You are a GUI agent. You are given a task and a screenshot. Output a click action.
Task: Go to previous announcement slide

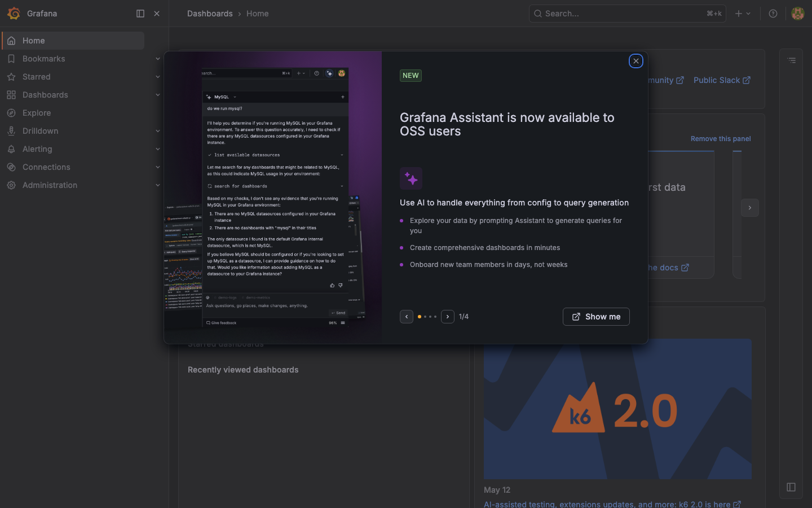click(x=407, y=317)
